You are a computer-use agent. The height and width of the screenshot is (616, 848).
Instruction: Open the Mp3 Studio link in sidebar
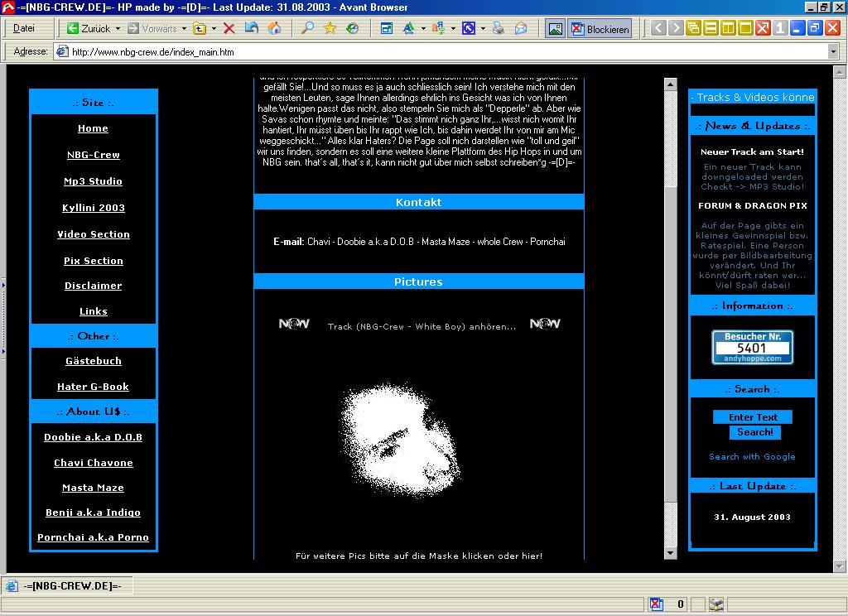click(x=93, y=181)
